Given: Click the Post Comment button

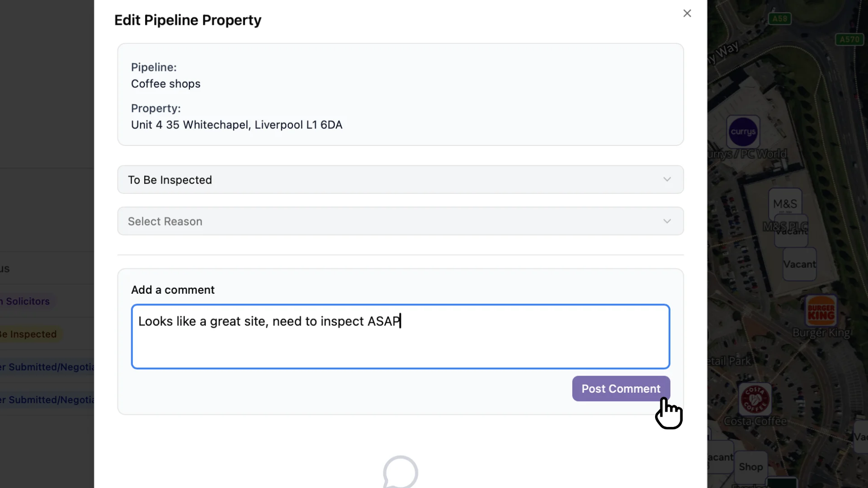Looking at the screenshot, I should 620,389.
